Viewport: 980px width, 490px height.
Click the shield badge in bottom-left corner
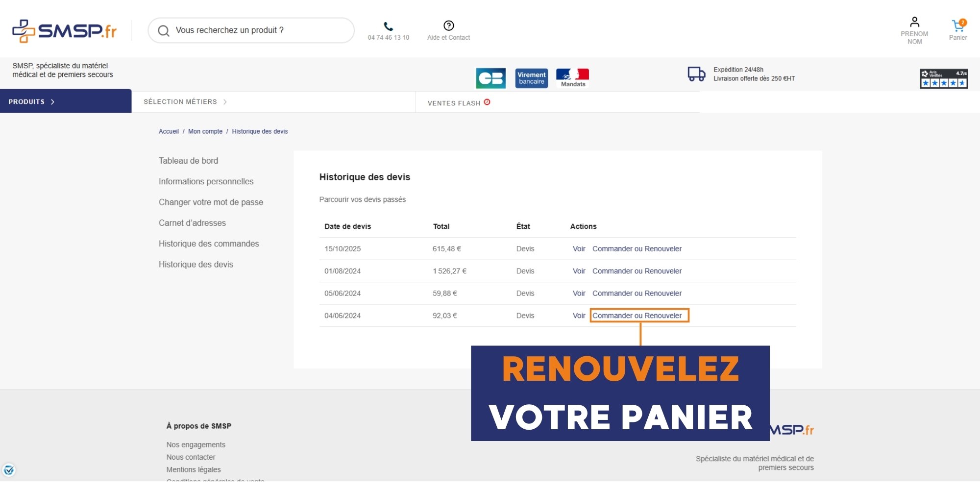pos(9,470)
